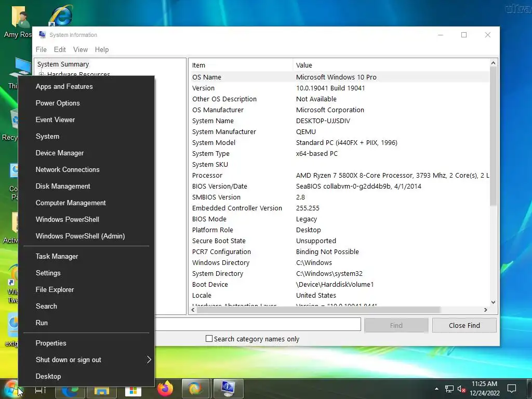Click the Boot Device item
Image resolution: width=532 pixels, height=399 pixels.
point(210,284)
